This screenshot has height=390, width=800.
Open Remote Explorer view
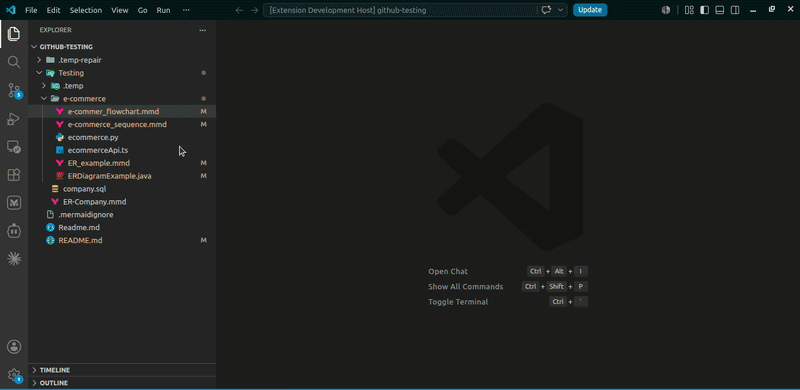click(x=14, y=147)
